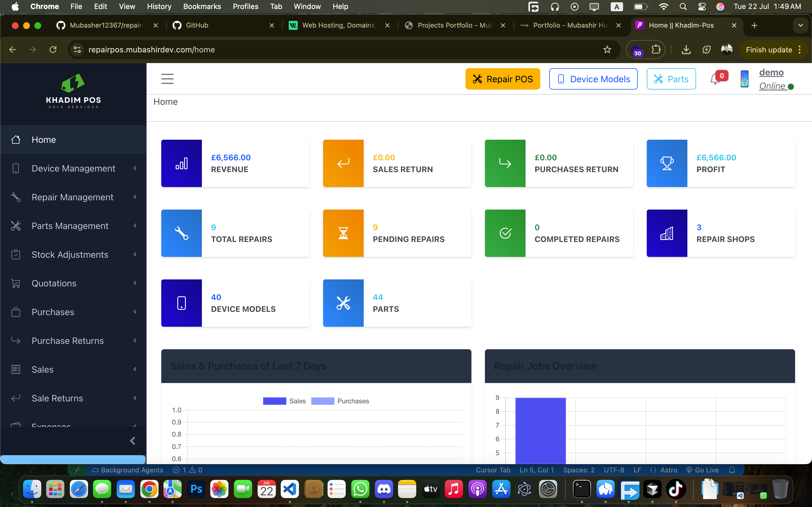Click the Profit trophy icon tile

tap(667, 163)
